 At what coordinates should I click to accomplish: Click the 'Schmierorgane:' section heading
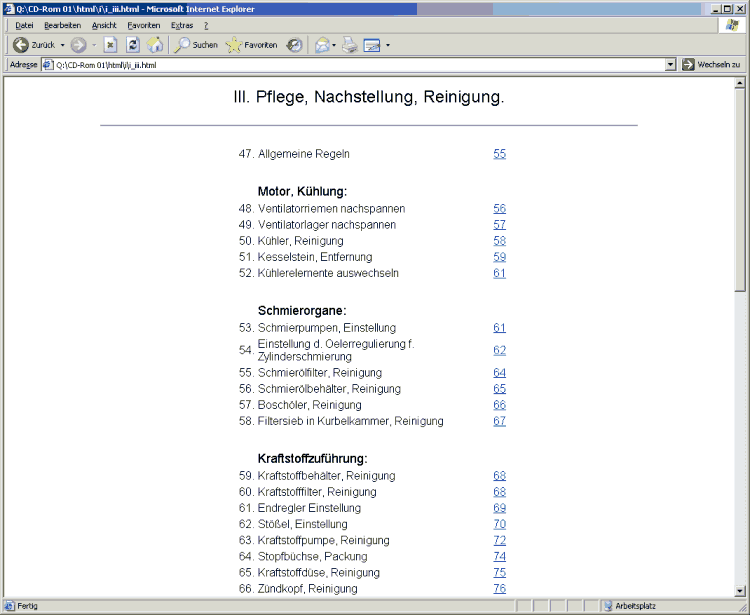click(x=302, y=311)
